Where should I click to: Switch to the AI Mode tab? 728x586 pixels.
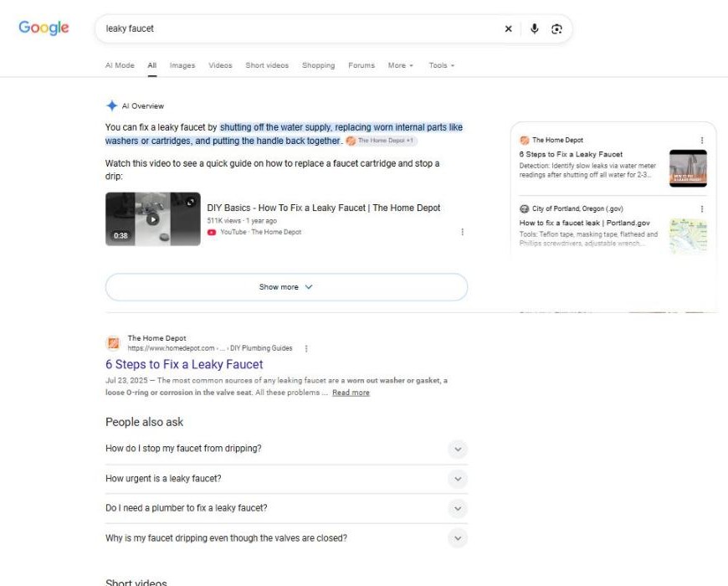click(120, 65)
